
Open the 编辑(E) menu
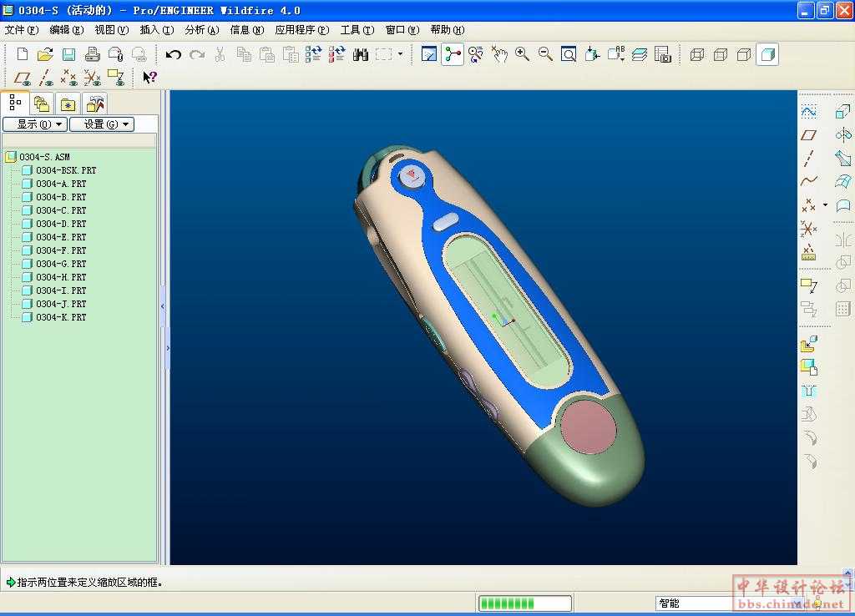pyautogui.click(x=67, y=30)
